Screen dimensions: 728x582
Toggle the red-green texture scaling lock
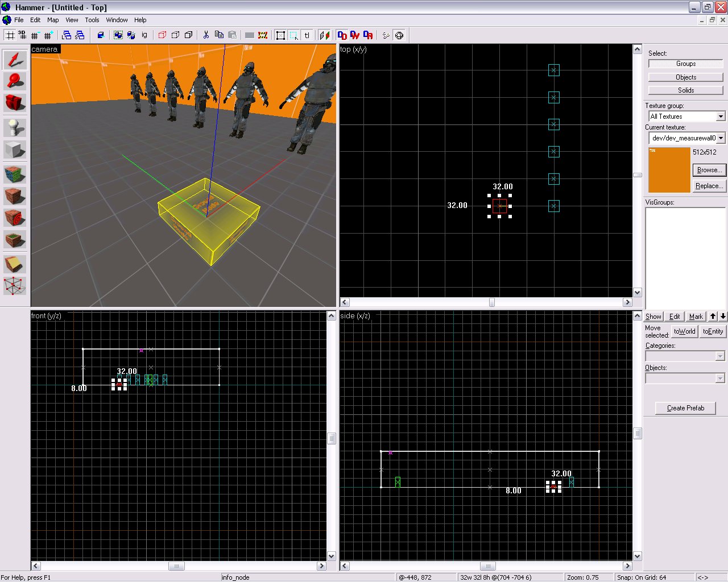click(x=324, y=35)
